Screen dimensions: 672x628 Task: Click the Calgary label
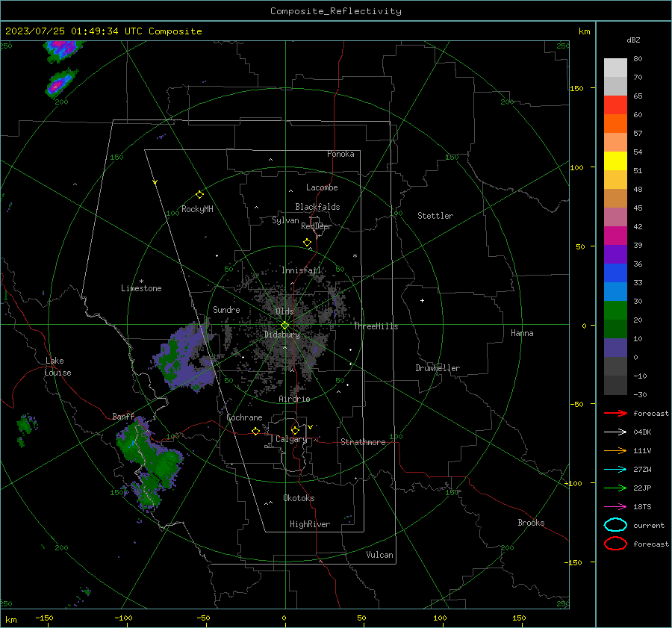click(291, 439)
